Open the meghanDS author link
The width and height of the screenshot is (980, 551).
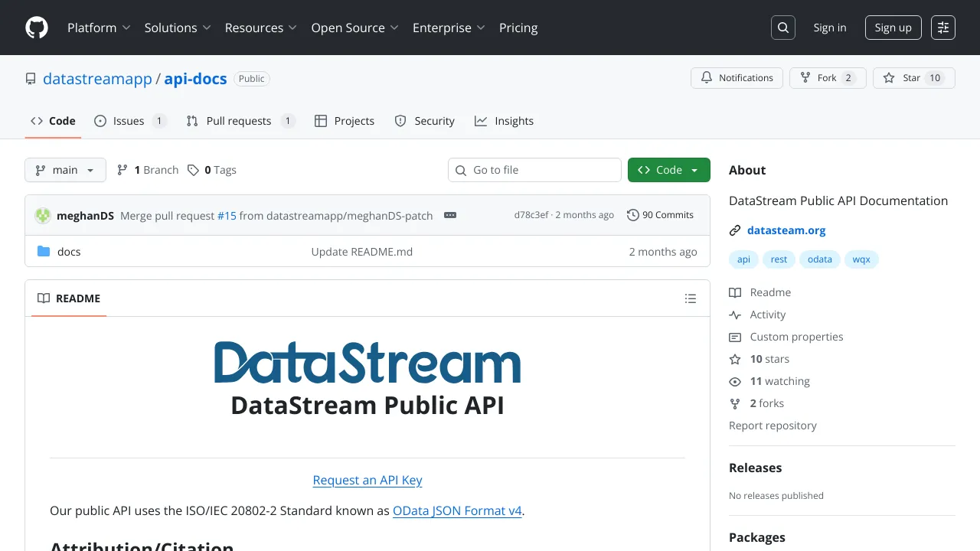tap(85, 216)
